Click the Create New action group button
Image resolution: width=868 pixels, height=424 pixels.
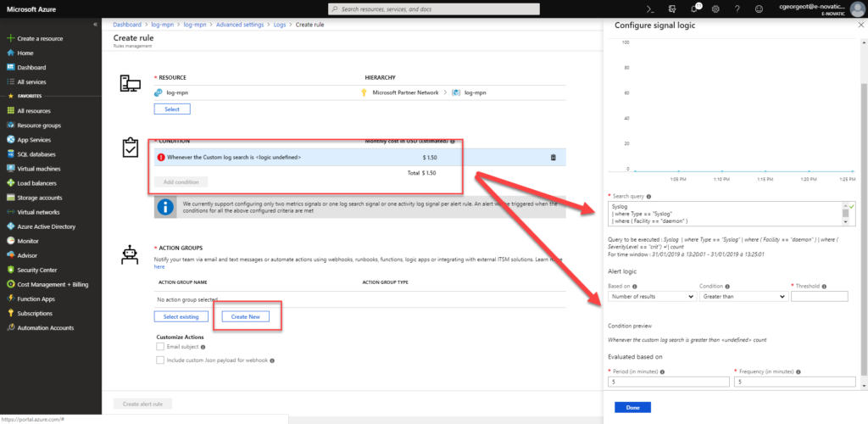pos(246,316)
